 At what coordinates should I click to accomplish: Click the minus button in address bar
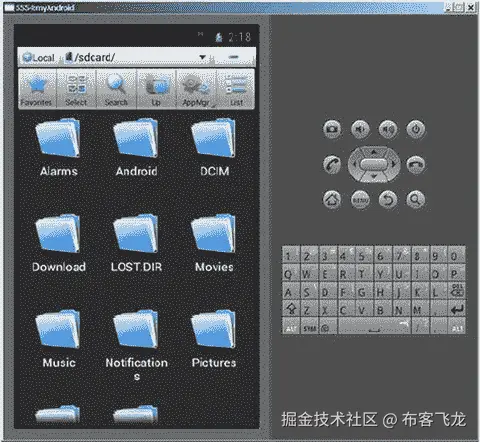point(233,57)
